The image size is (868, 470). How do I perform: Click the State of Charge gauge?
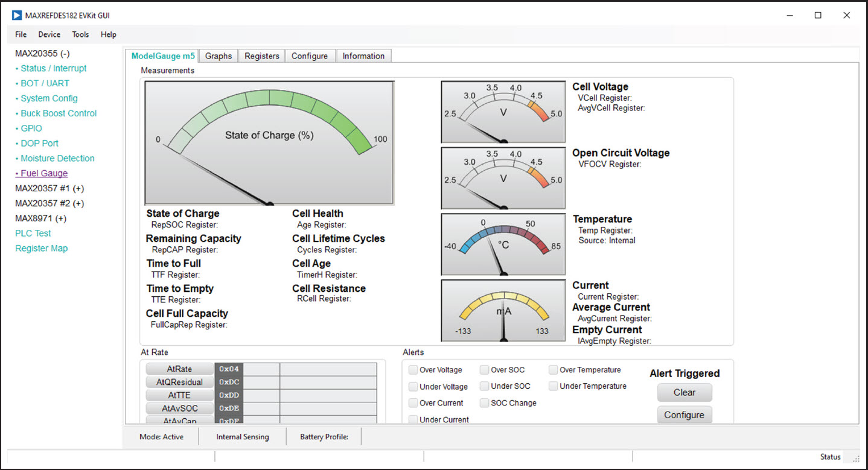tap(269, 143)
